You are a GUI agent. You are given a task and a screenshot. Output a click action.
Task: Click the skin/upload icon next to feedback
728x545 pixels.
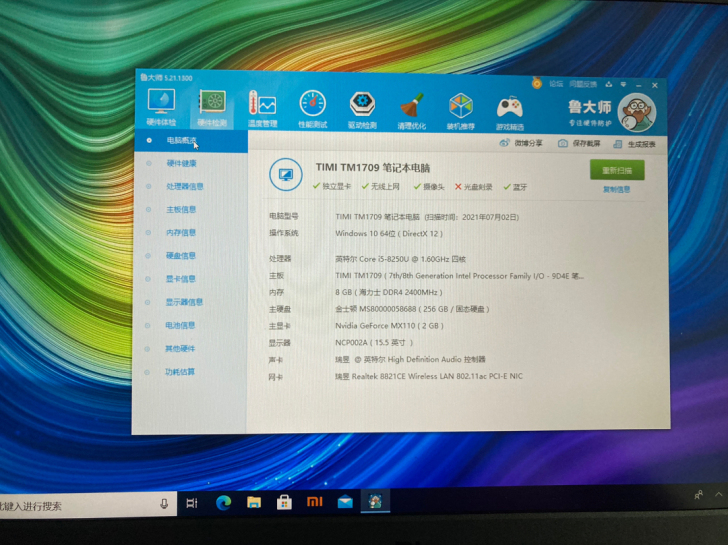pos(609,84)
